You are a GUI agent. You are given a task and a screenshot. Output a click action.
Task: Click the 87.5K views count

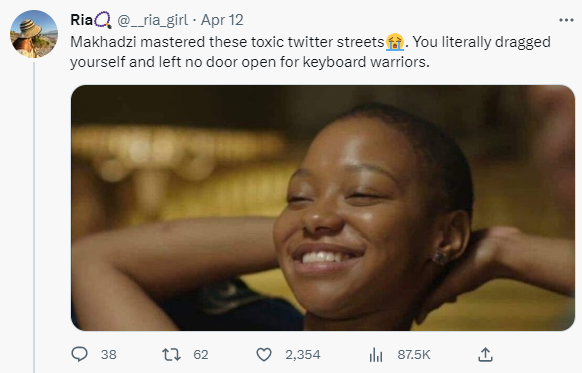(414, 354)
